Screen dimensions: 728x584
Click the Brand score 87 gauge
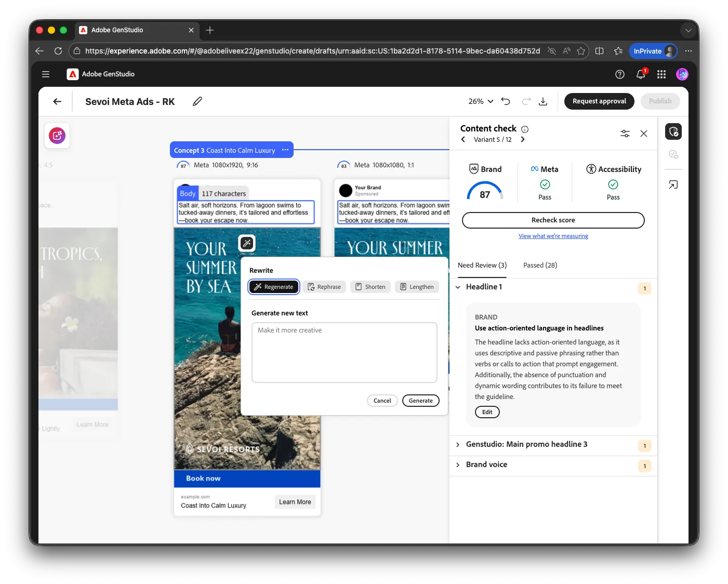(485, 191)
